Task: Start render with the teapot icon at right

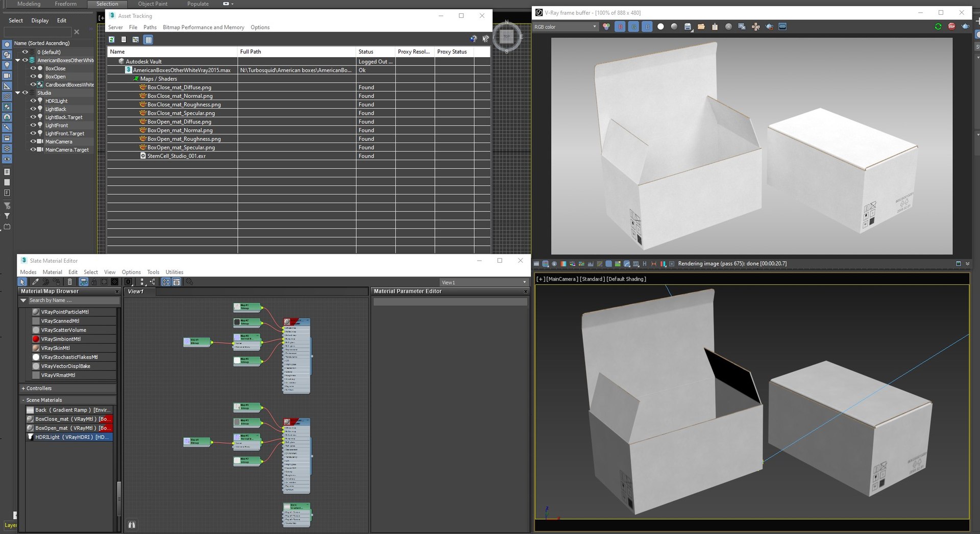Action: tap(965, 27)
